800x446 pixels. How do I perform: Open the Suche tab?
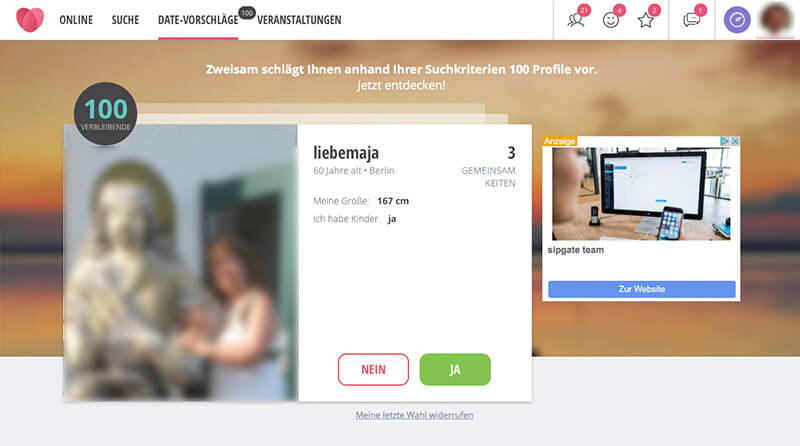[x=126, y=20]
